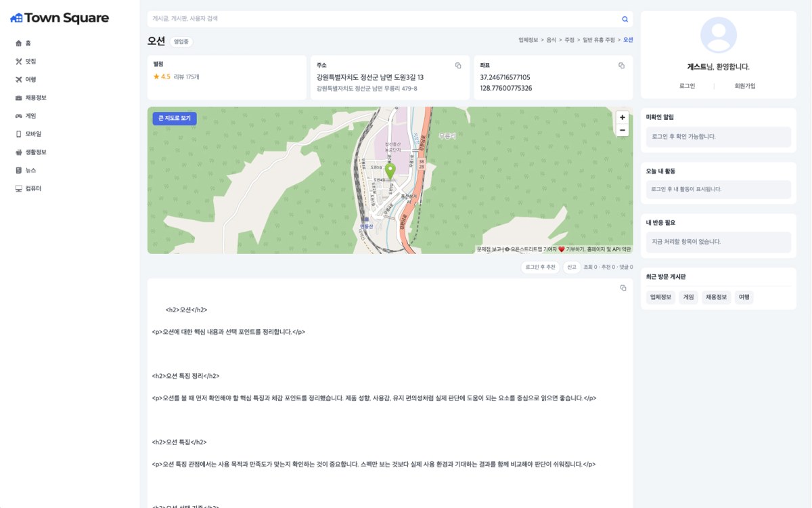
Task: Focus the top search input field
Action: pos(384,19)
